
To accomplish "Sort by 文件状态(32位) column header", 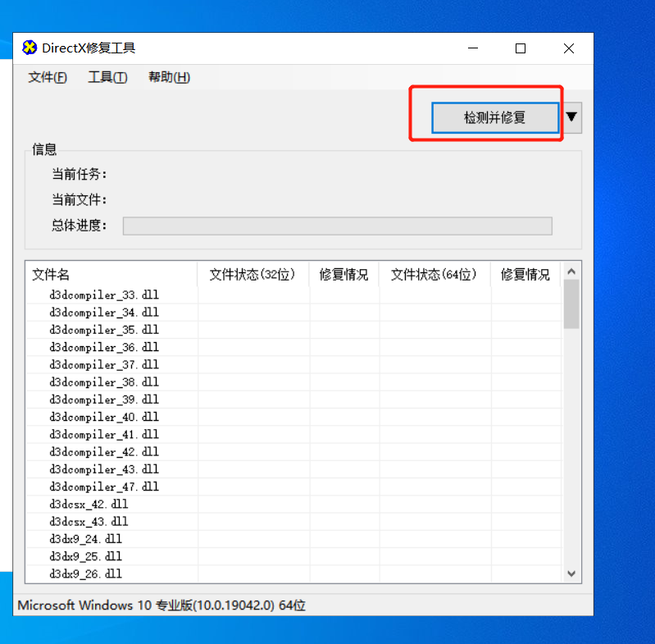I will point(253,275).
